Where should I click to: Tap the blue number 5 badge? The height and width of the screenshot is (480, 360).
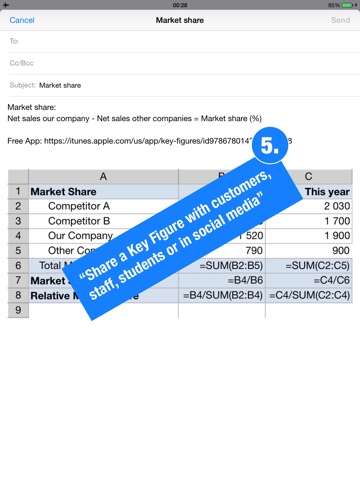click(270, 145)
